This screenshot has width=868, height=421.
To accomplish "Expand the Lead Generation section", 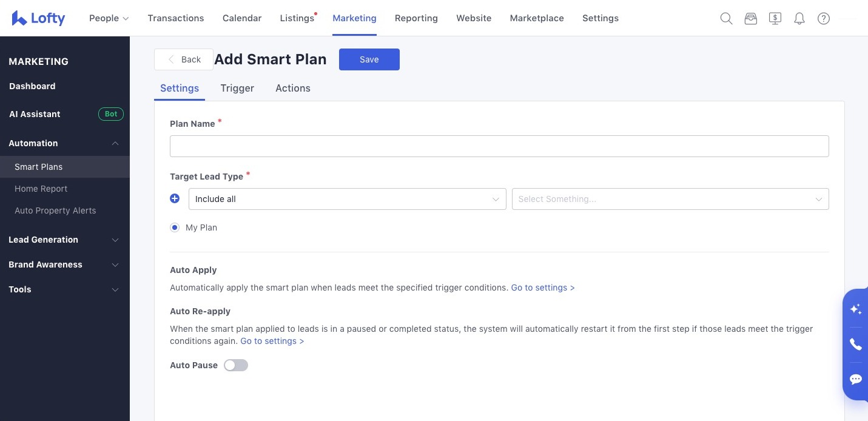I will coord(65,240).
